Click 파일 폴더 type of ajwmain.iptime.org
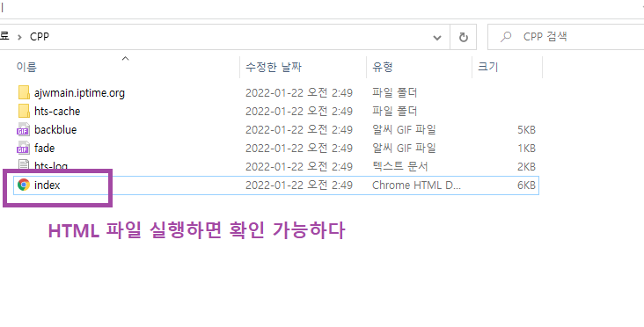This screenshot has height=327, width=644. pyautogui.click(x=395, y=93)
